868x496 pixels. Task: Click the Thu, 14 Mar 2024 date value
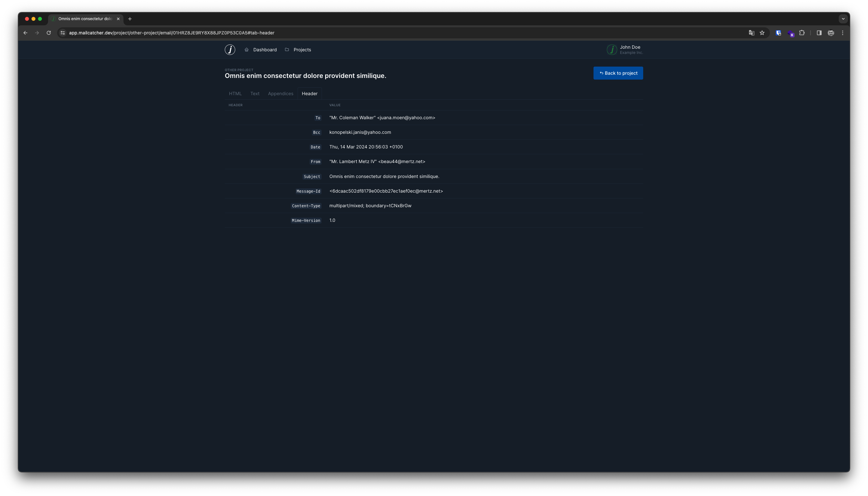(x=366, y=147)
